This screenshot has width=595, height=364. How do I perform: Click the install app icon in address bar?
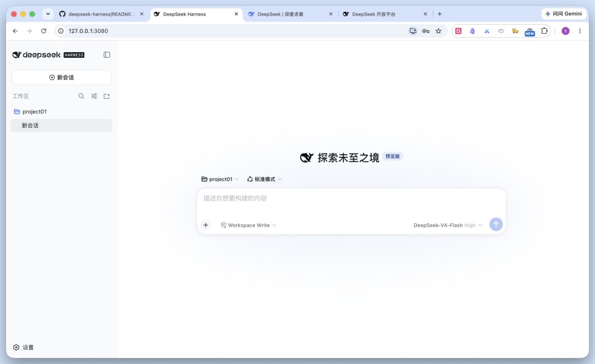pyautogui.click(x=413, y=31)
